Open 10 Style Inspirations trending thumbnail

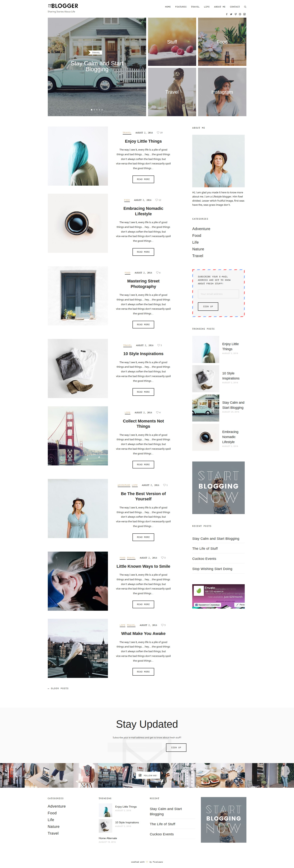tap(206, 379)
